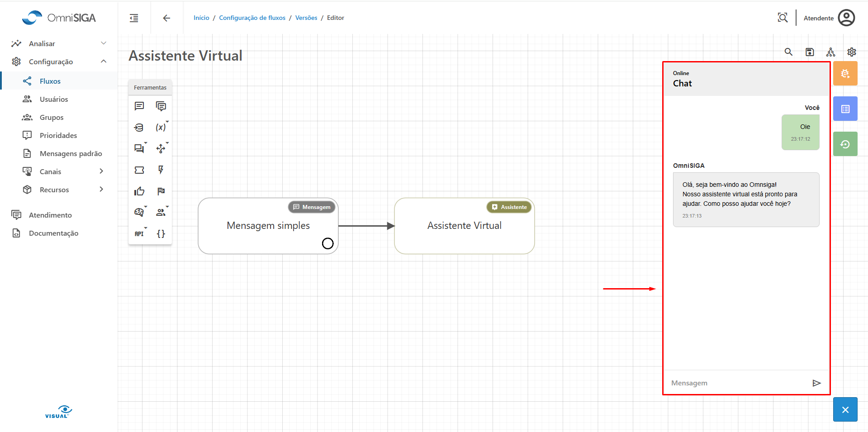Start debug with the orange bug button
This screenshot has height=432, width=868.
845,74
